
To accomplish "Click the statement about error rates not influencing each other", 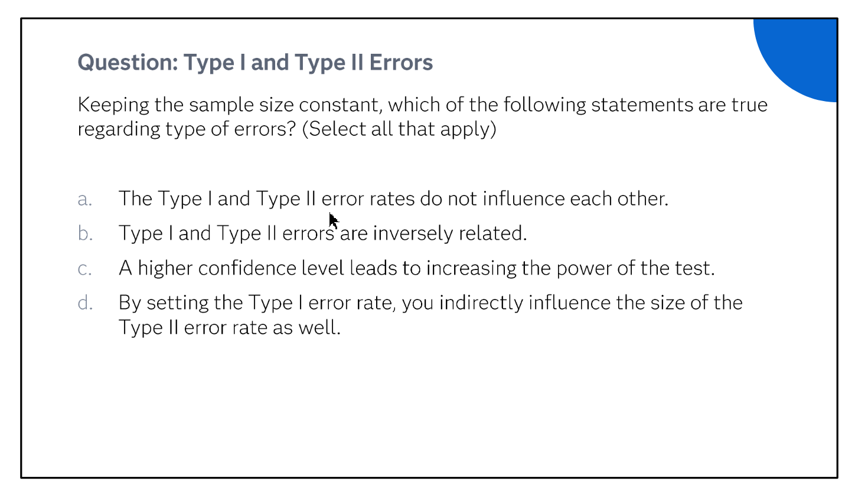I will click(393, 199).
